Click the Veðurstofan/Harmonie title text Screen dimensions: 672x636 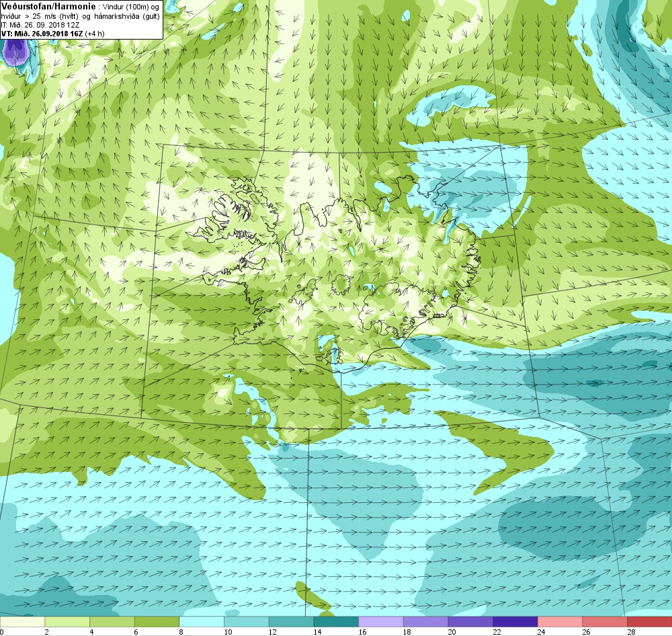49,6
